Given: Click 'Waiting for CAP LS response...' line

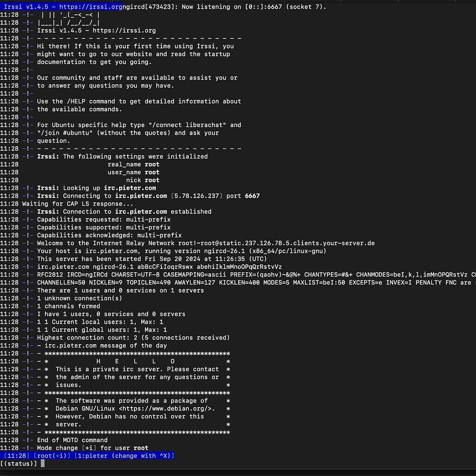Looking at the screenshot, I should click(78, 204).
